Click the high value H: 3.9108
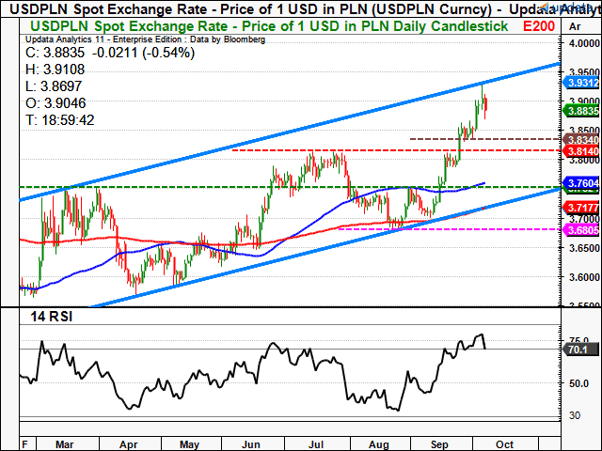Viewport: 602px width, 451px height. pyautogui.click(x=55, y=69)
